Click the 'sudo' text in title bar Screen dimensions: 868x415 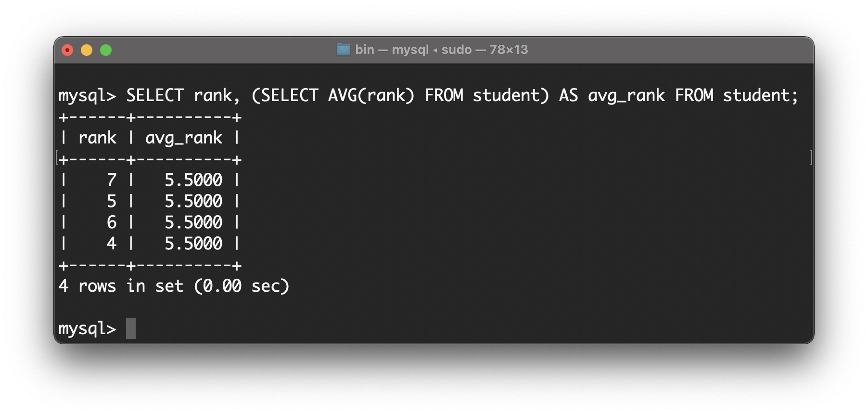click(x=457, y=50)
